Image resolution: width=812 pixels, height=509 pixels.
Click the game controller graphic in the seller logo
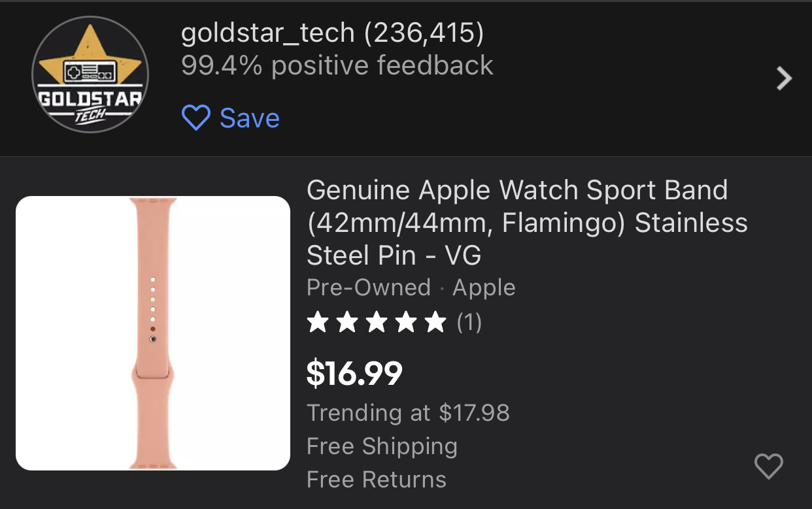[x=90, y=72]
